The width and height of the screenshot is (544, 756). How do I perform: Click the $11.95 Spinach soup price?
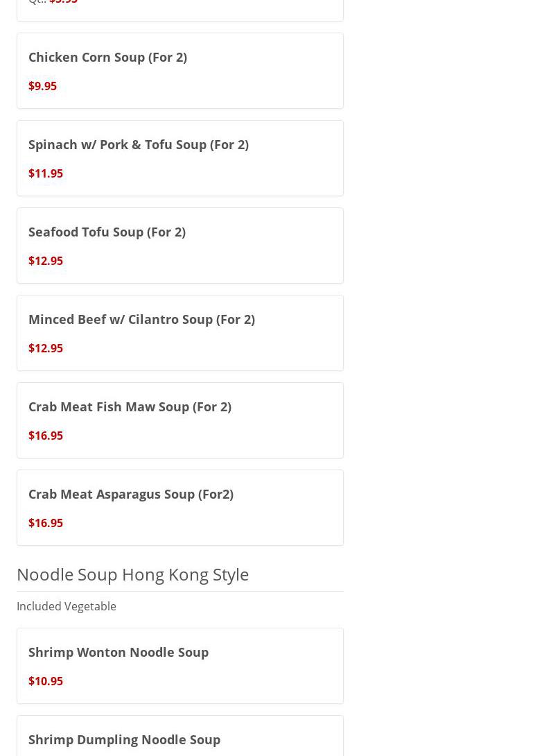[46, 173]
